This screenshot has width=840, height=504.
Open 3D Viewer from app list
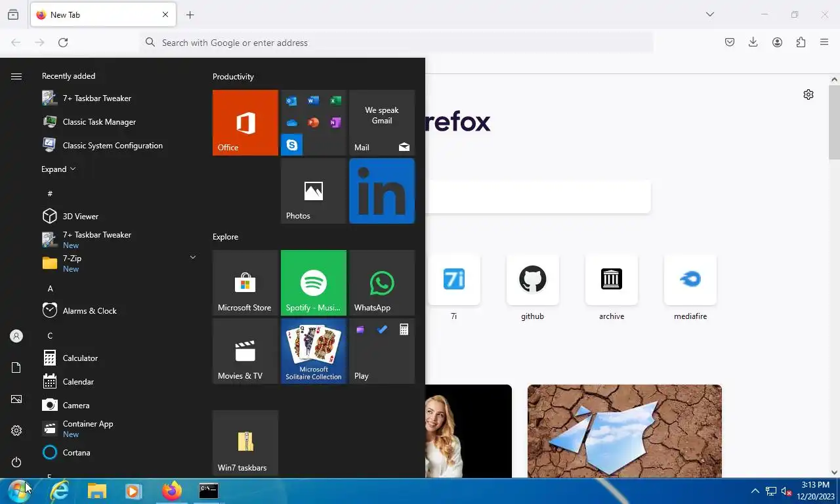pyautogui.click(x=119, y=216)
